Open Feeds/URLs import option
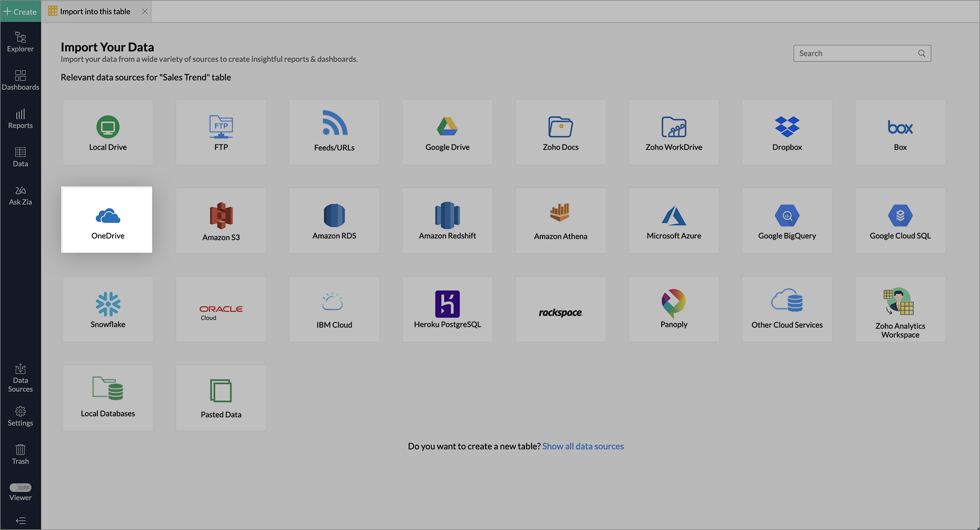The height and width of the screenshot is (530, 980). tap(334, 132)
